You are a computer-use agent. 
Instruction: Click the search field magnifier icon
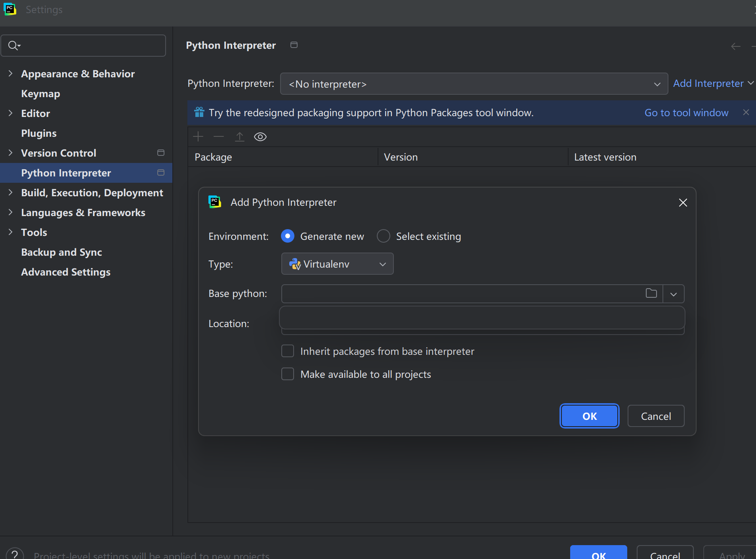[14, 46]
